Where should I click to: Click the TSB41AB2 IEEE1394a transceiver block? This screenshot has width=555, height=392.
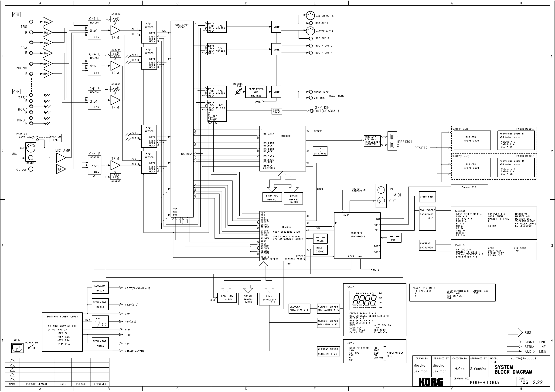(372, 141)
